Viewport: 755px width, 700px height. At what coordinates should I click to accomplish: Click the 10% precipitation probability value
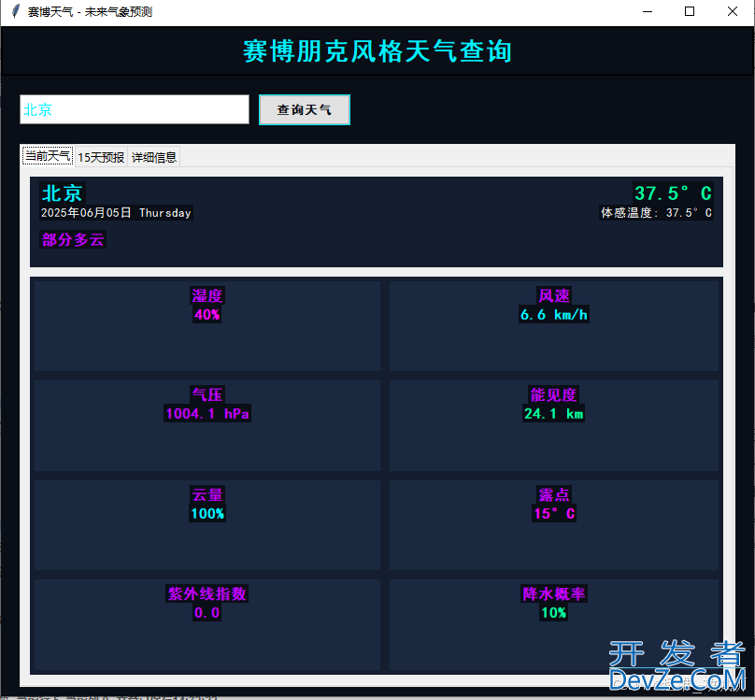coord(554,612)
